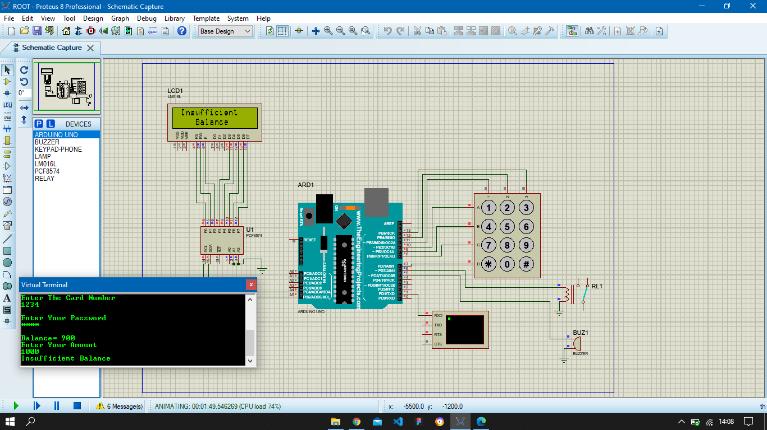
Task: Switch to the Schematic Capture tab
Action: click(52, 48)
